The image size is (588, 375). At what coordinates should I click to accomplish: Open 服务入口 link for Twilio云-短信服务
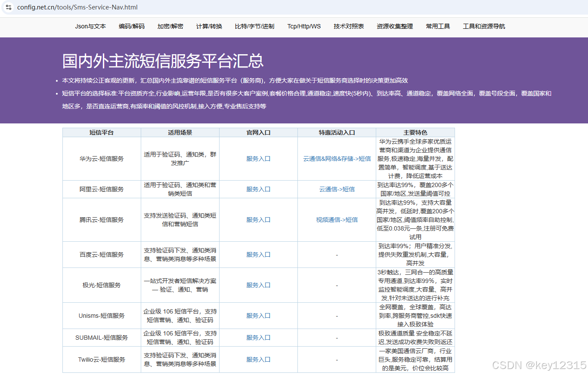[x=258, y=360]
